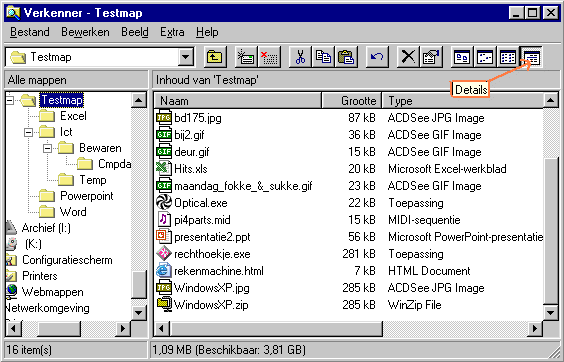Open Properties from the toolbar

[431, 57]
